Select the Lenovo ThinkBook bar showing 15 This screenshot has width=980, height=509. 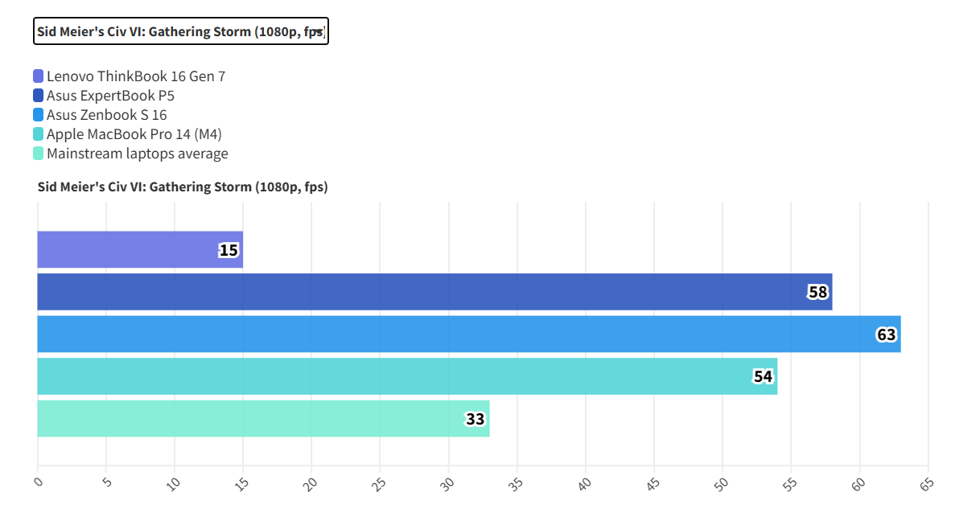click(129, 250)
